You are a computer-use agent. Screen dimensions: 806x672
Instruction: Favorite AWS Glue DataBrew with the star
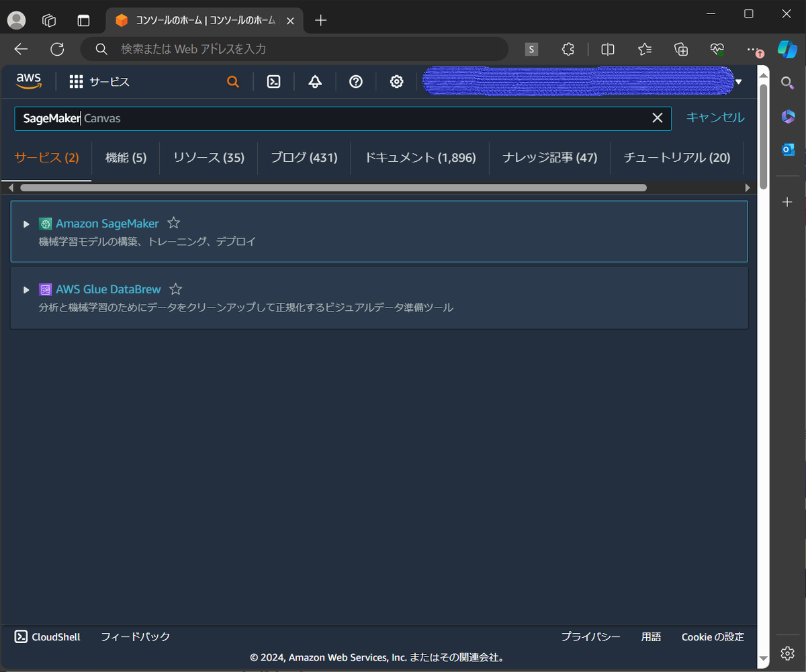175,289
